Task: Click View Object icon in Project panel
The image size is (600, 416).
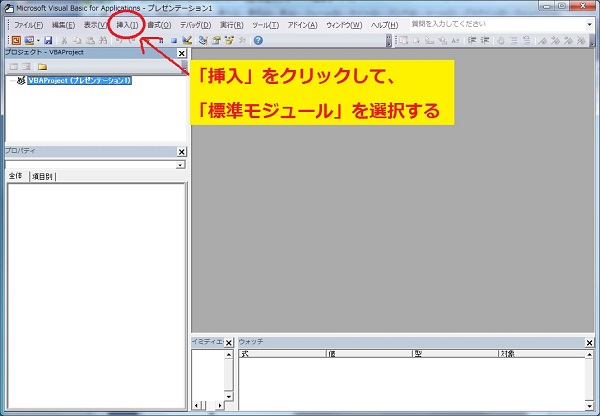Action: coord(26,67)
